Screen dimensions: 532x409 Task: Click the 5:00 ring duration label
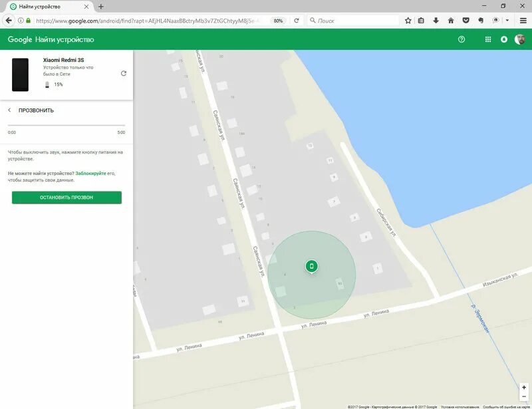pyautogui.click(x=121, y=132)
